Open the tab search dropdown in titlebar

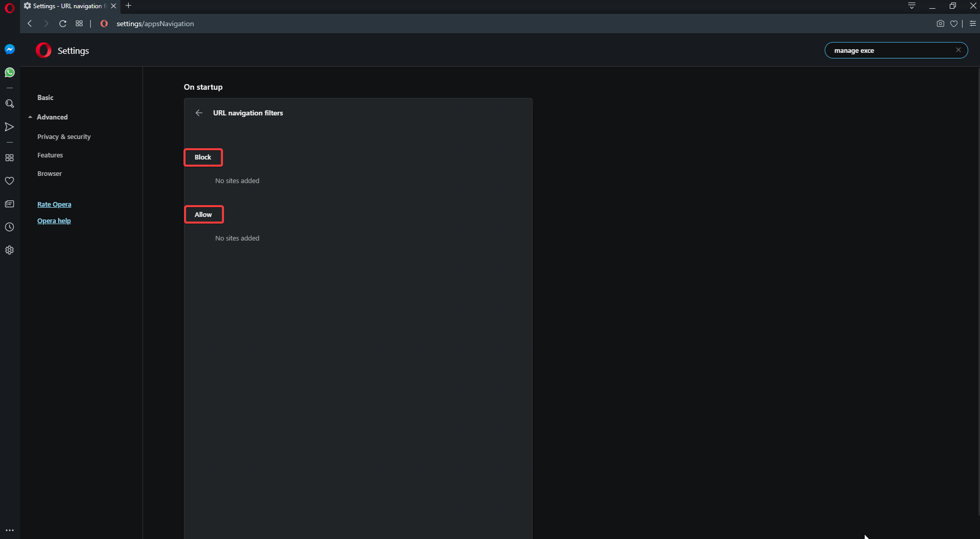point(912,6)
